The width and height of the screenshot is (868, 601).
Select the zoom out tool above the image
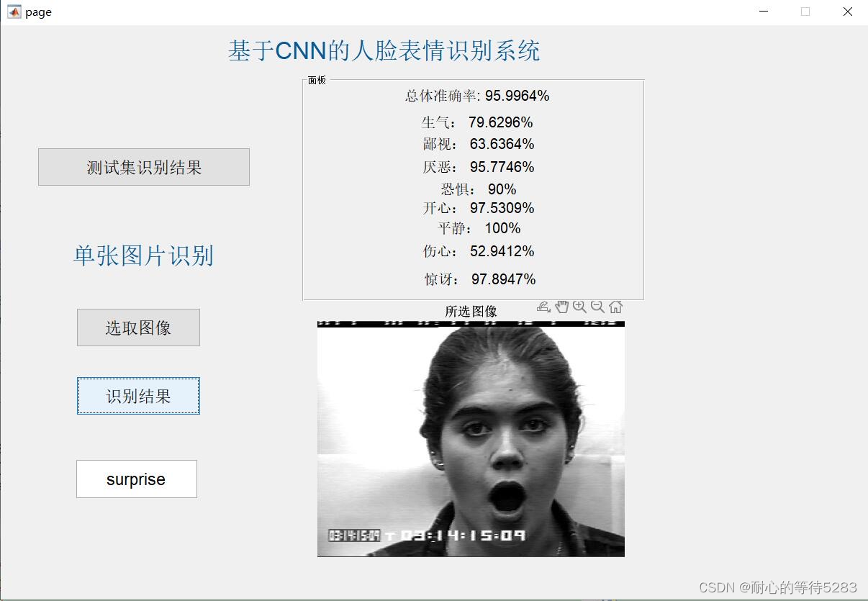point(597,307)
